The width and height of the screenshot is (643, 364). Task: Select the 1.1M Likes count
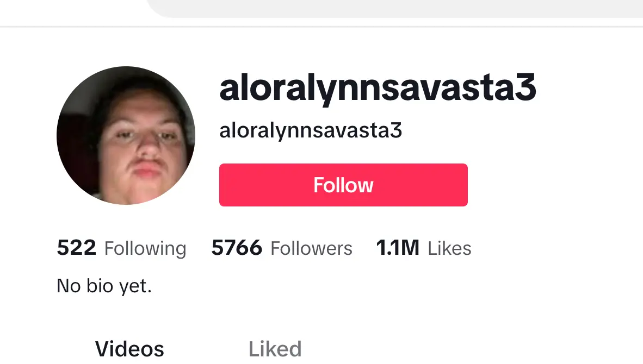[x=424, y=248]
